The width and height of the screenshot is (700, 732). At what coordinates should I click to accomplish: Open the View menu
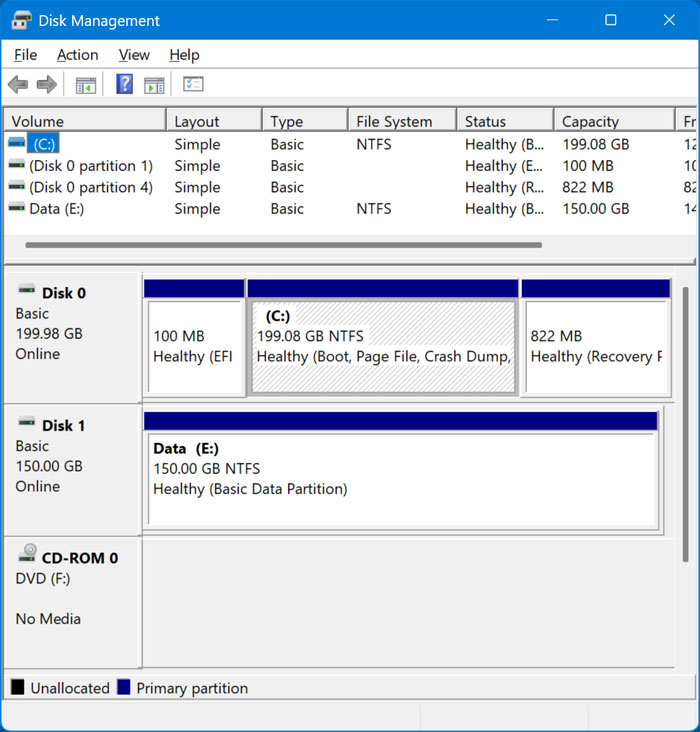pos(134,55)
